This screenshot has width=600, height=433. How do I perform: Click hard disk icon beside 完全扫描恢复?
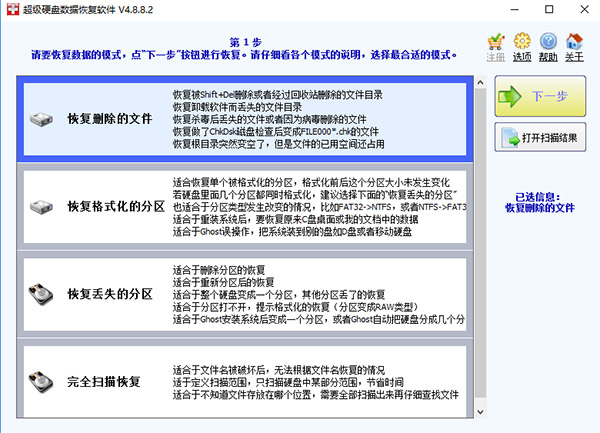point(41,381)
